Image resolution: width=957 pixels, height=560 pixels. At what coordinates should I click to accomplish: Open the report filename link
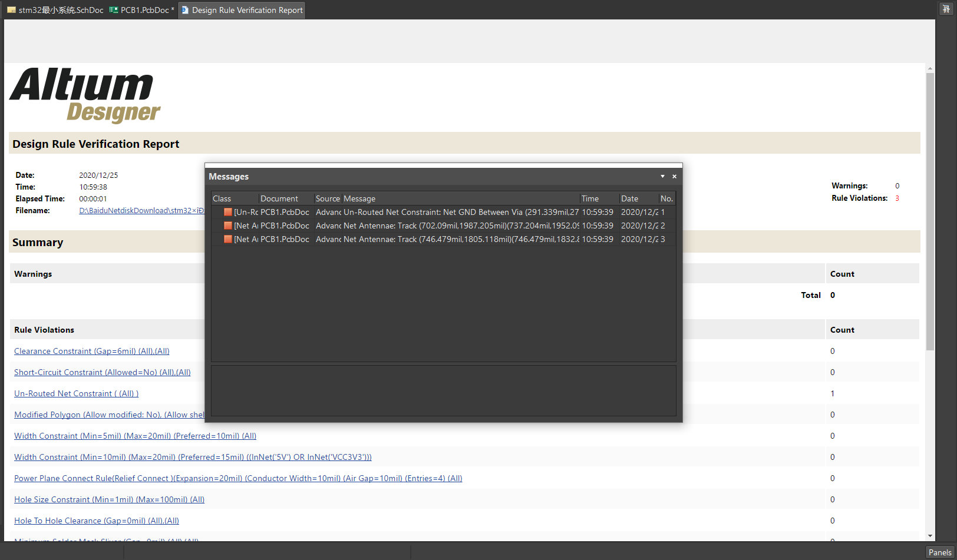tap(141, 210)
